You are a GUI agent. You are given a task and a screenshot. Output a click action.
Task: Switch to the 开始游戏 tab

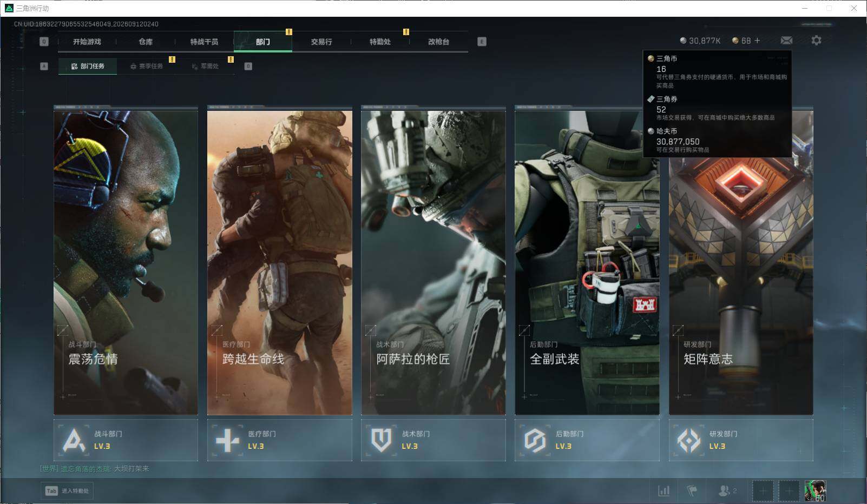coord(87,42)
